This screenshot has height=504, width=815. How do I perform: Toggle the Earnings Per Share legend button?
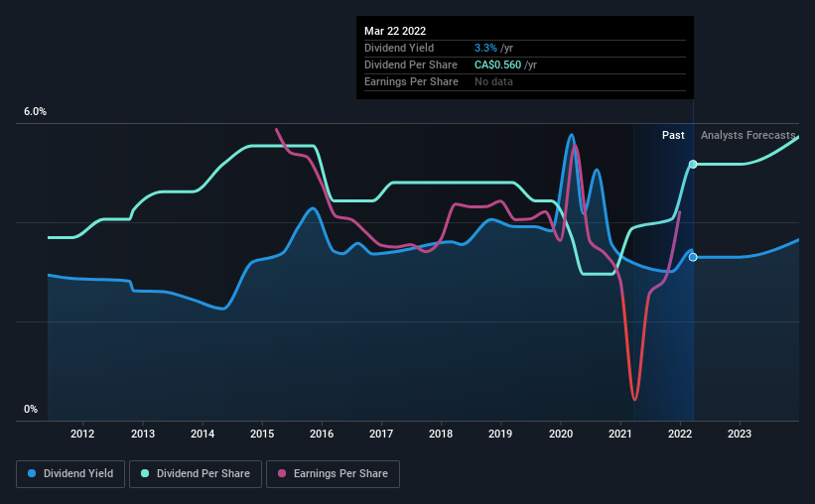[x=333, y=474]
